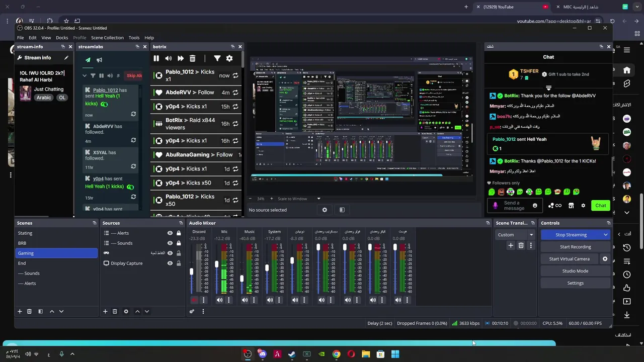Collapse the streamlabs events chevron
Image resolution: width=644 pixels, height=362 pixels.
point(85,75)
